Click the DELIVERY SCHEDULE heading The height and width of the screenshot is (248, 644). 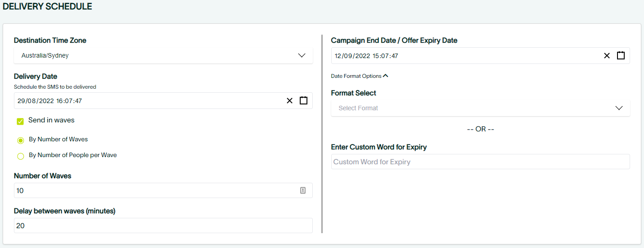click(x=47, y=7)
